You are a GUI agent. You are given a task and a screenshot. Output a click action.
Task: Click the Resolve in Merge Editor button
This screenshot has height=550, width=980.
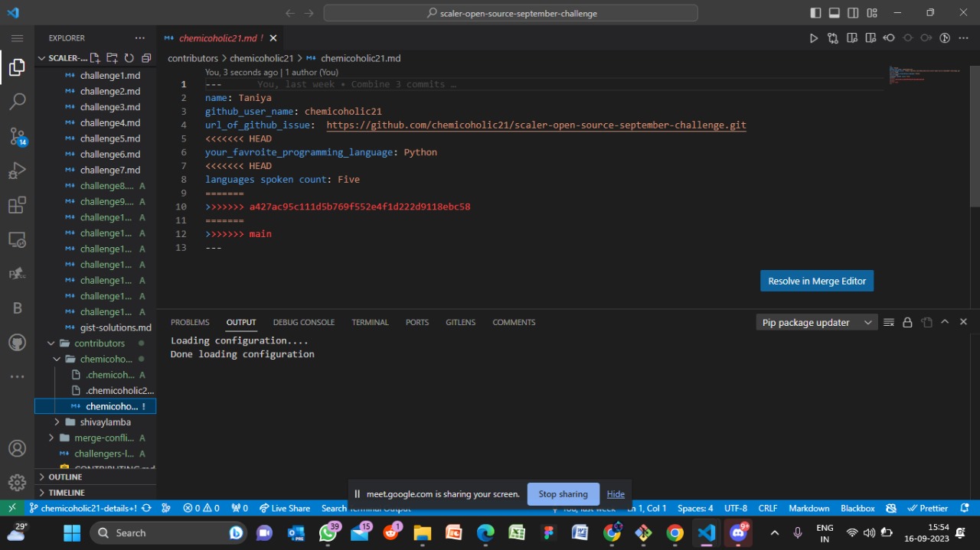pos(816,281)
